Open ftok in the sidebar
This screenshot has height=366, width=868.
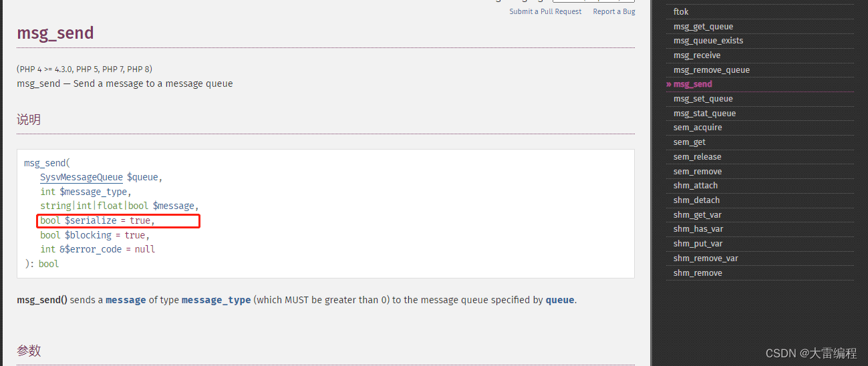681,12
